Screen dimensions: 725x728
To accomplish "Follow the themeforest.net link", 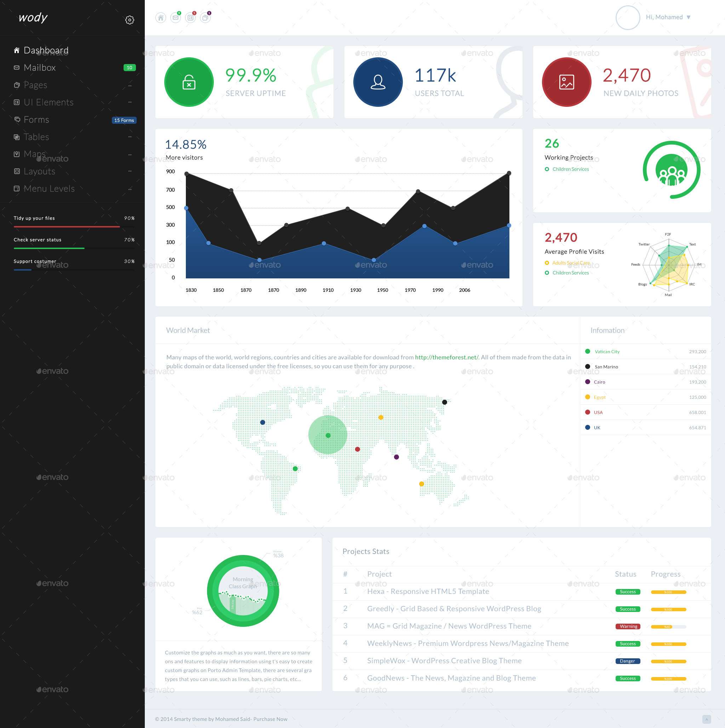I will [447, 357].
